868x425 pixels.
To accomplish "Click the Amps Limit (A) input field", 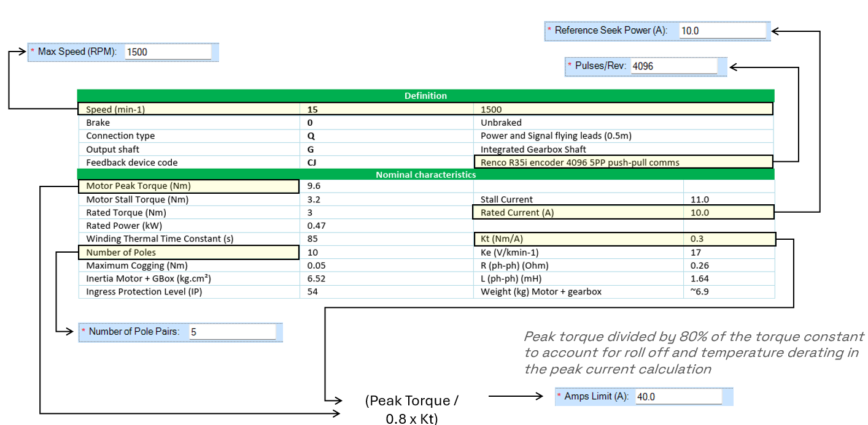I will click(678, 397).
